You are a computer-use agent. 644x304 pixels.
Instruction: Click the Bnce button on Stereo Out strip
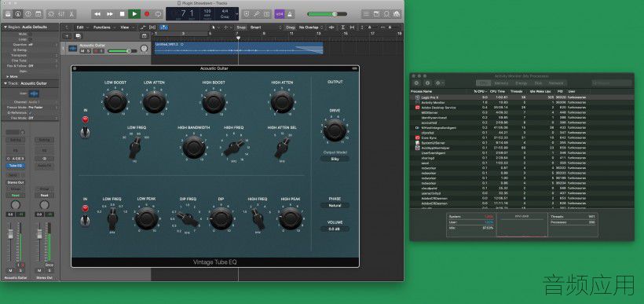coord(49,265)
